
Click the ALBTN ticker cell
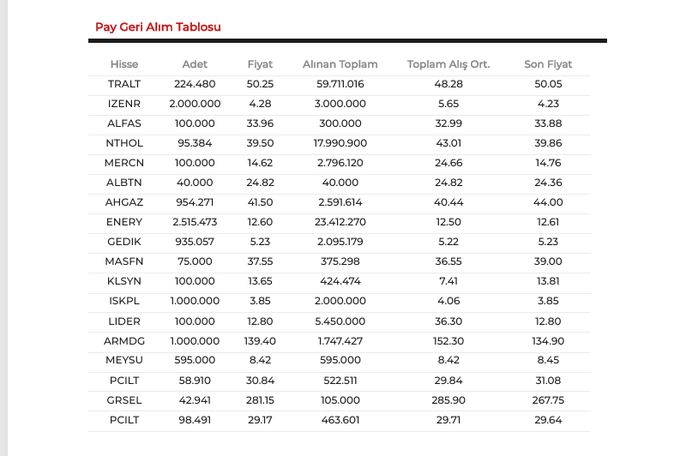124,183
